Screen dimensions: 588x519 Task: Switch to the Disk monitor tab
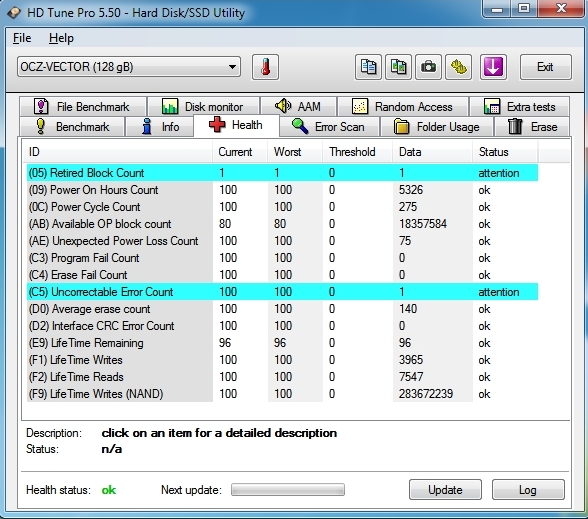tap(203, 106)
